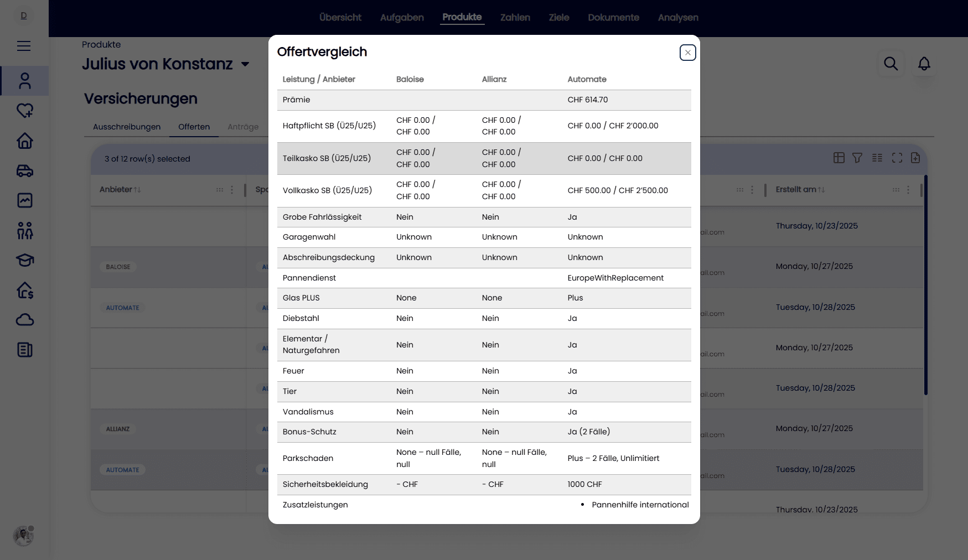The image size is (968, 560).
Task: Click the D logo at top left
Action: pyautogui.click(x=24, y=15)
